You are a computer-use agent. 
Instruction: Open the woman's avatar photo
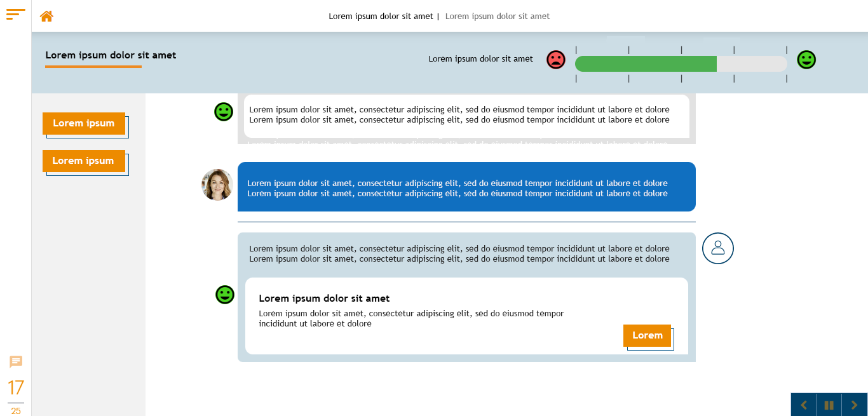point(217,185)
